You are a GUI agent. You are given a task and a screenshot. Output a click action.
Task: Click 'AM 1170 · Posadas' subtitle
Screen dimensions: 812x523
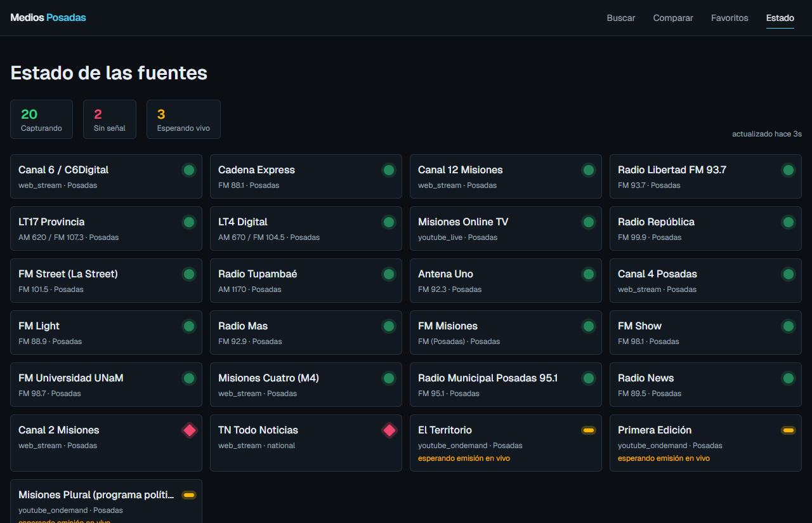250,289
